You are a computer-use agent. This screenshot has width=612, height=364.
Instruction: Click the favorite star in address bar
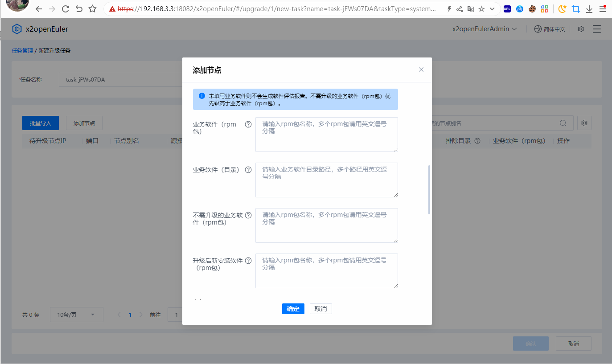(481, 9)
